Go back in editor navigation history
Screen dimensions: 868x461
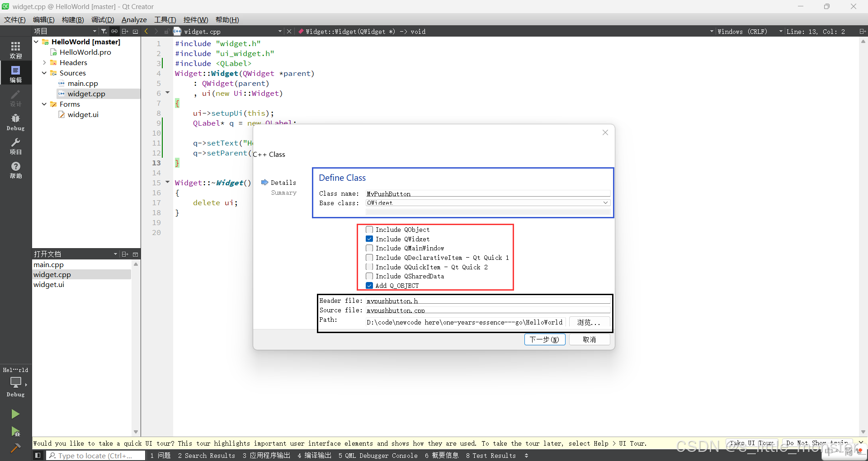click(146, 31)
